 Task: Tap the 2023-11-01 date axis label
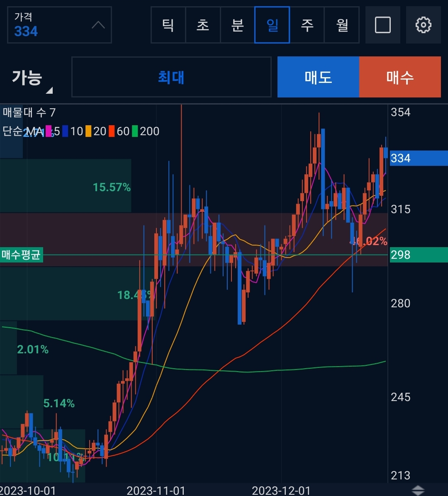click(156, 490)
